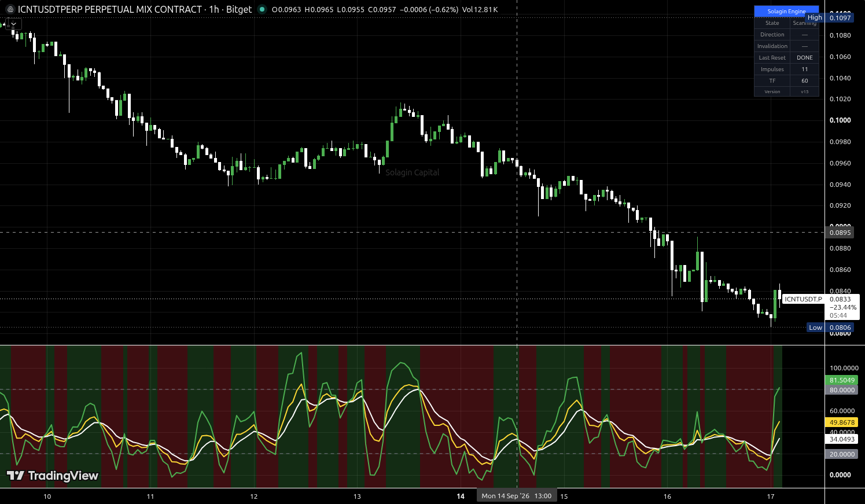Click the 0.1097 high price label

(840, 18)
